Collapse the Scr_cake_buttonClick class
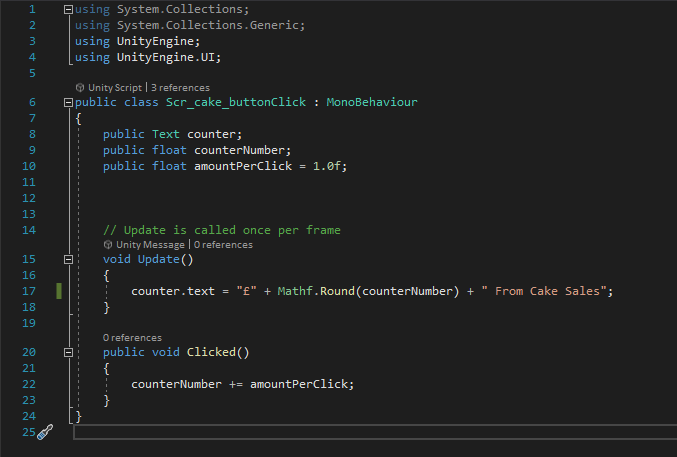This screenshot has width=677, height=457. [x=67, y=102]
